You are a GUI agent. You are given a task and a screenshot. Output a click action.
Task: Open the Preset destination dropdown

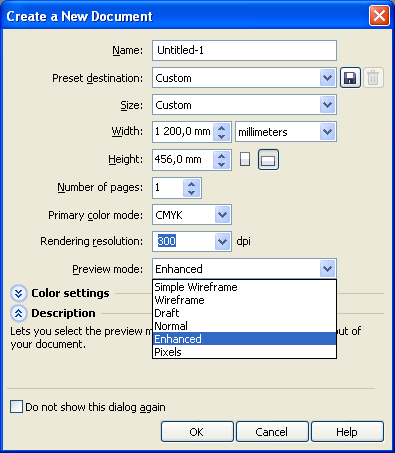pyautogui.click(x=327, y=78)
